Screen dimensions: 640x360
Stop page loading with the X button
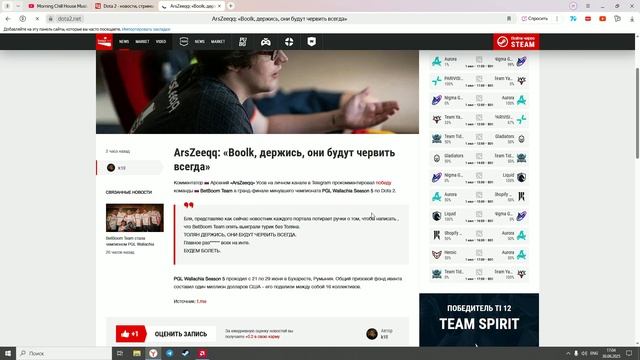37,19
